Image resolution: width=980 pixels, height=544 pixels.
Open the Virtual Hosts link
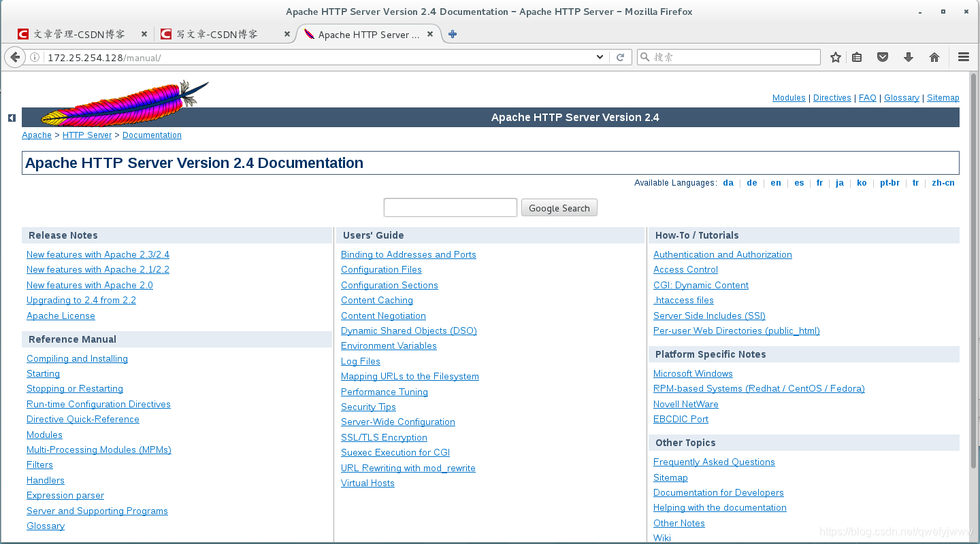(x=367, y=483)
